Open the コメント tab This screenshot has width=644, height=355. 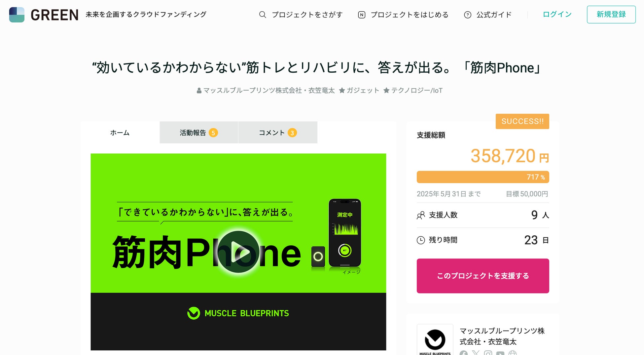tap(278, 133)
